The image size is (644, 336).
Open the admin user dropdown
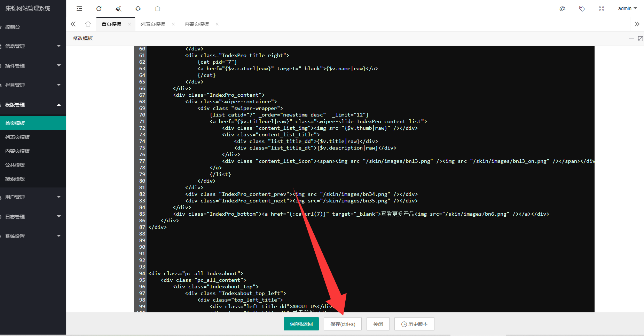click(x=627, y=8)
